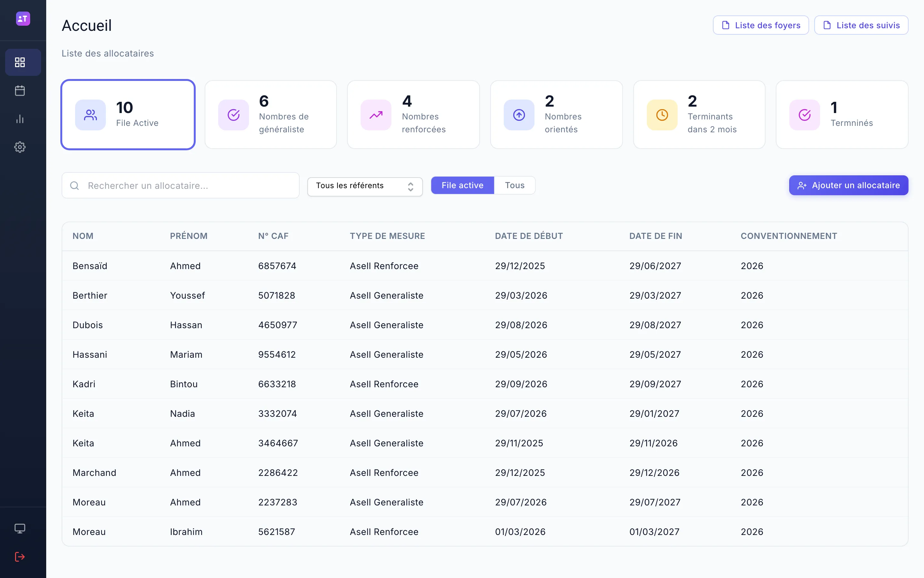Click the name Kadri in the table
Image resolution: width=924 pixels, height=578 pixels.
pyautogui.click(x=84, y=384)
